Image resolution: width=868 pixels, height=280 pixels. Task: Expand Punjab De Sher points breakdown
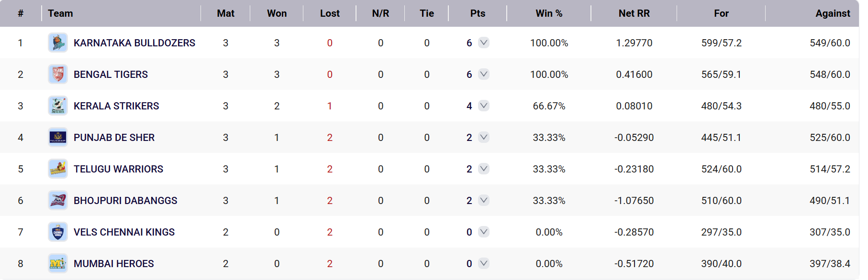click(484, 137)
